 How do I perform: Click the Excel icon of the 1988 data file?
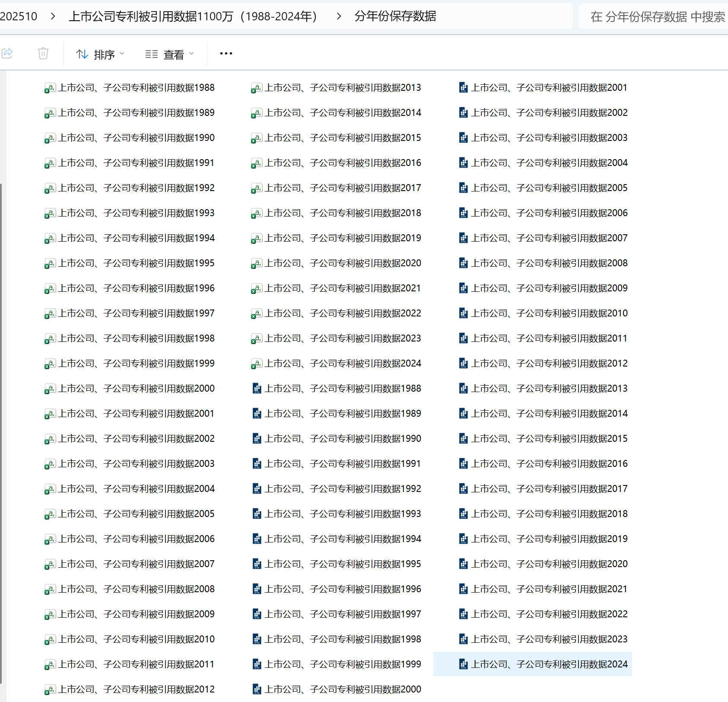50,88
